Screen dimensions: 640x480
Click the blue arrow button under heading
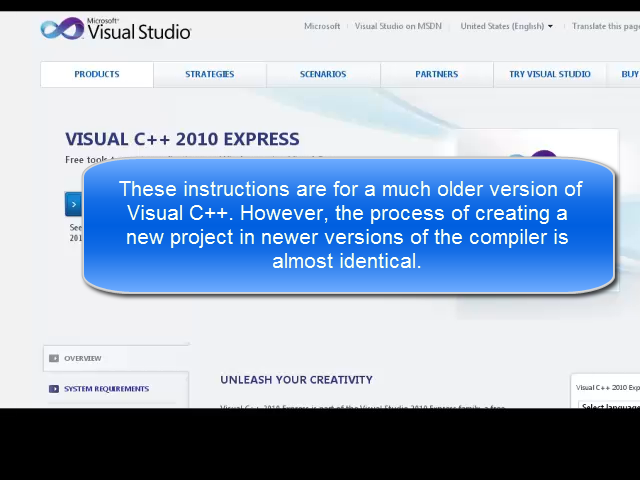pyautogui.click(x=73, y=204)
